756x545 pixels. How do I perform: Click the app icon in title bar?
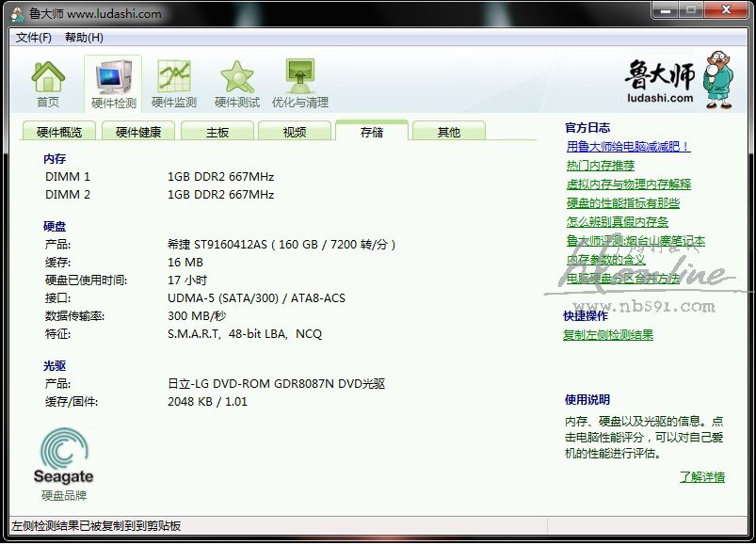pos(17,14)
